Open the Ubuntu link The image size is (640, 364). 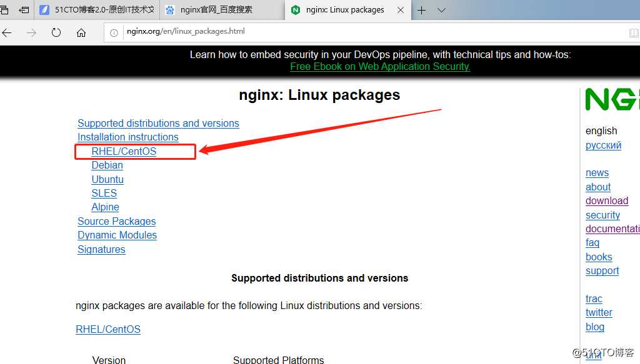coord(107,179)
